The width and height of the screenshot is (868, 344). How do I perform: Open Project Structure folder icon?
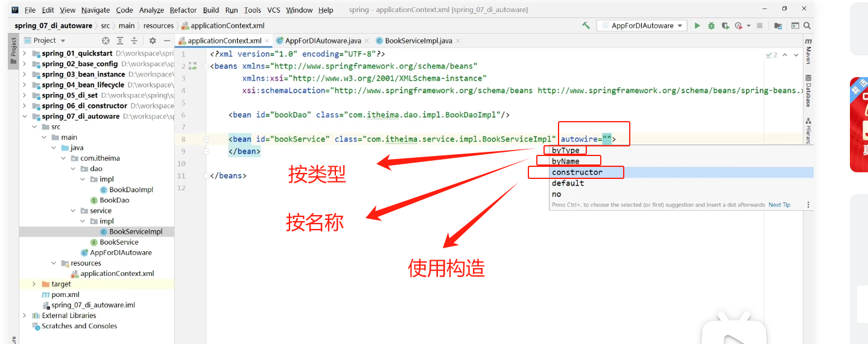pyautogui.click(x=778, y=26)
